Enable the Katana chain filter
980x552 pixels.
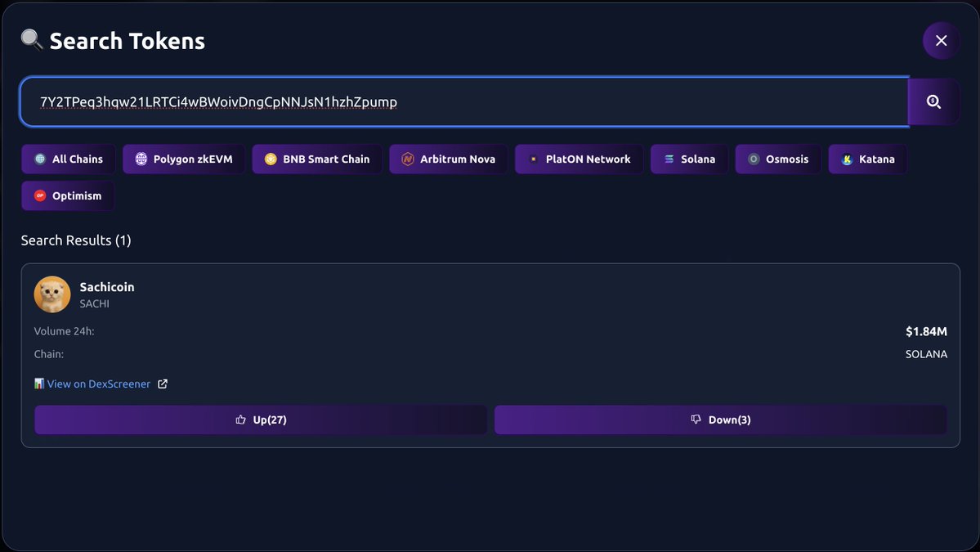point(867,159)
